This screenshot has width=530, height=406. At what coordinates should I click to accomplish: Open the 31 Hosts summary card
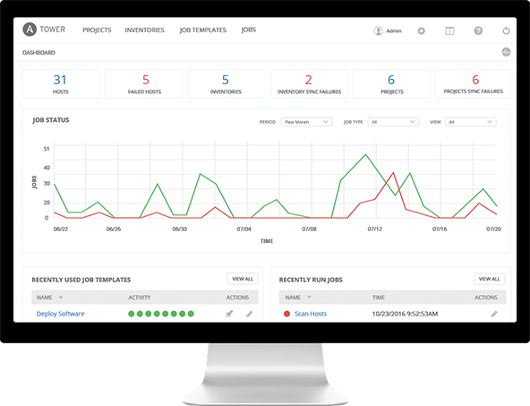[61, 83]
